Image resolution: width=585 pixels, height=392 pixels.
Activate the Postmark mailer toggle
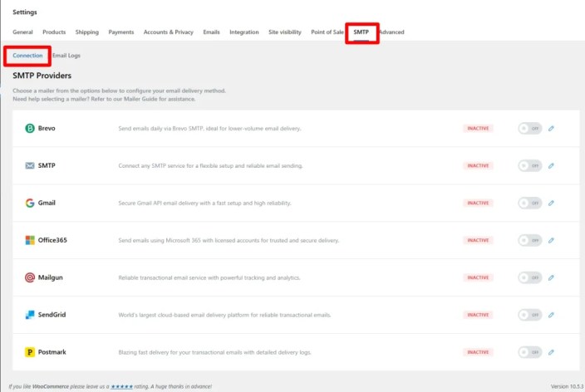click(530, 352)
